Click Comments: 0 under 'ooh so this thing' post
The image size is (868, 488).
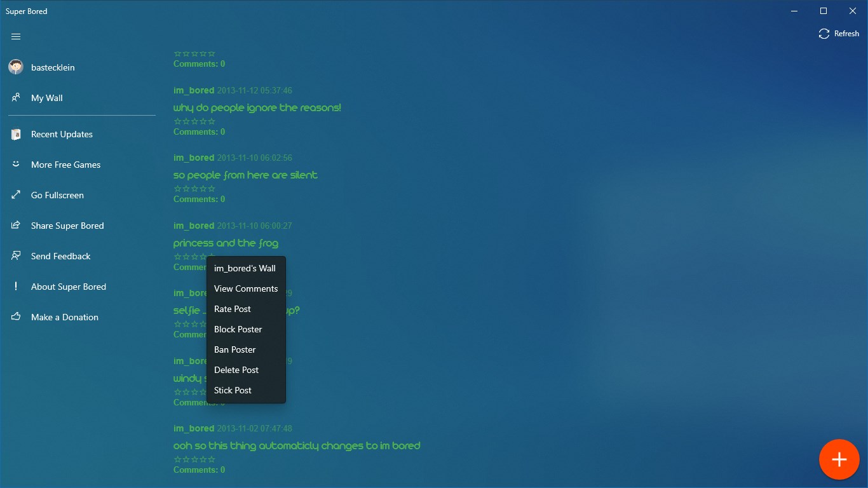point(199,470)
